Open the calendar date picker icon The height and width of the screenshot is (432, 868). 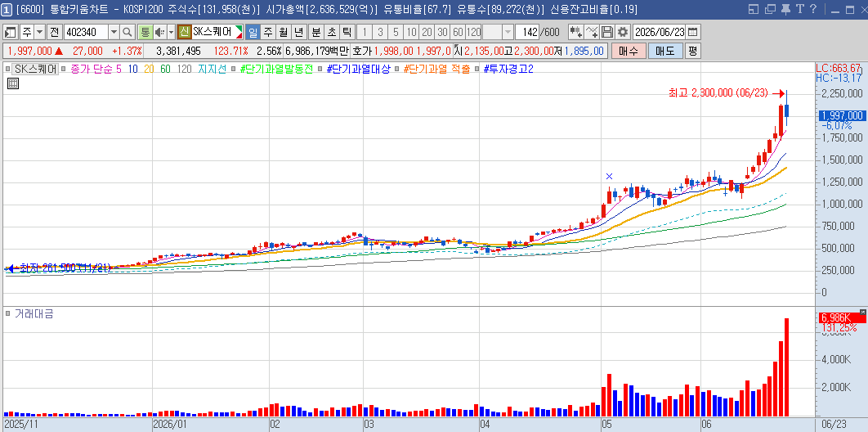(692, 32)
